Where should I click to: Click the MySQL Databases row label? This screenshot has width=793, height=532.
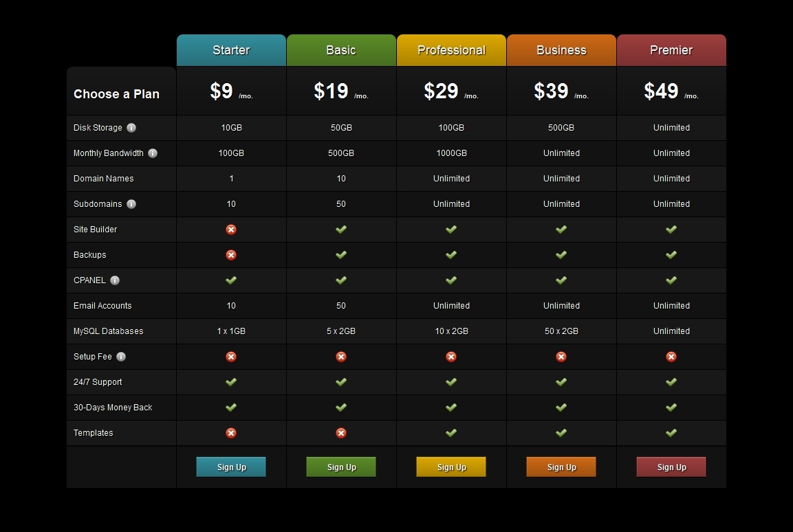(x=108, y=331)
